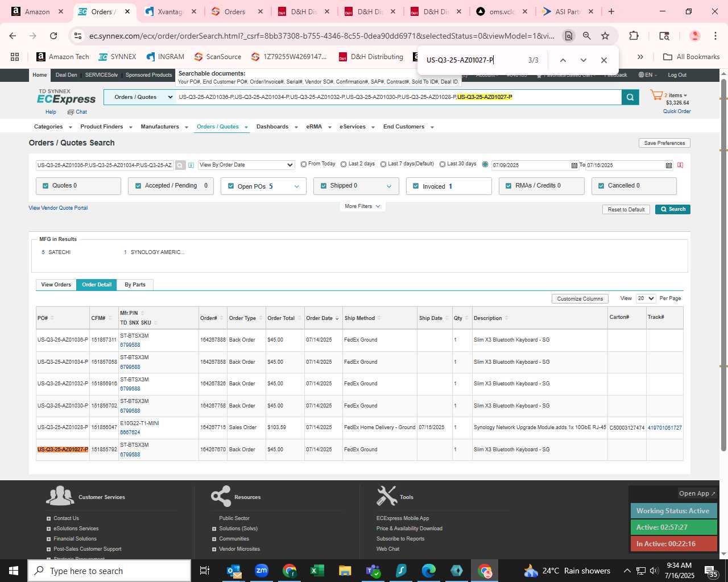Click the Search button
The height and width of the screenshot is (582, 728).
[x=672, y=210]
